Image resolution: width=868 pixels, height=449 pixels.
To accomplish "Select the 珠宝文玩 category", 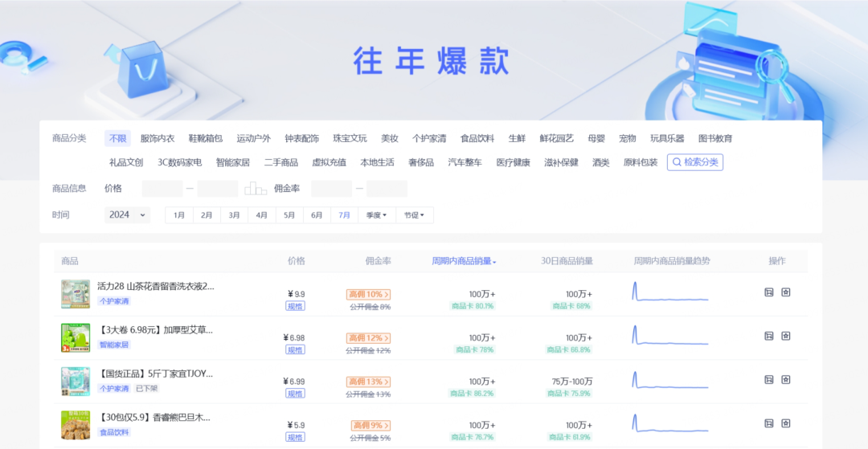I will point(350,138).
